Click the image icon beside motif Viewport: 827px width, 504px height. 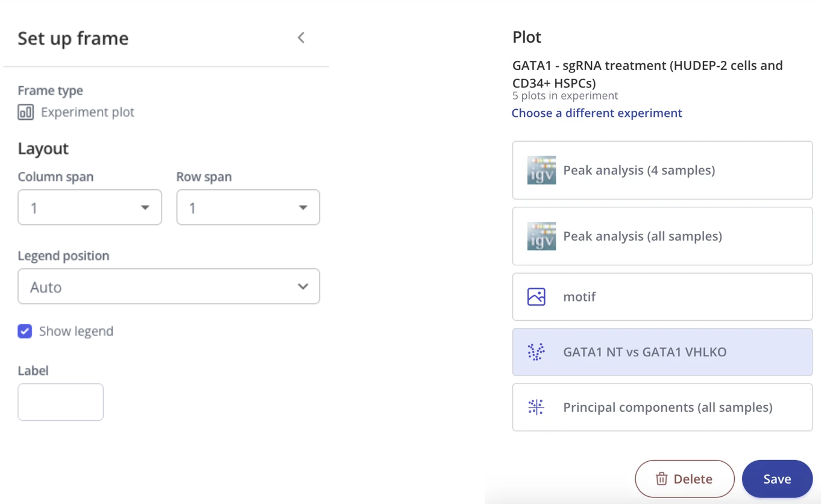[536, 297]
